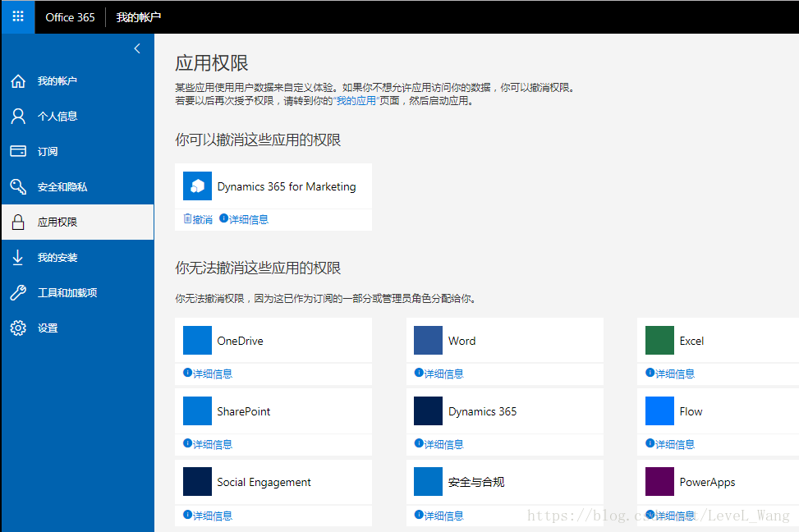Open 设置 from the sidebar
The image size is (799, 532).
click(48, 328)
